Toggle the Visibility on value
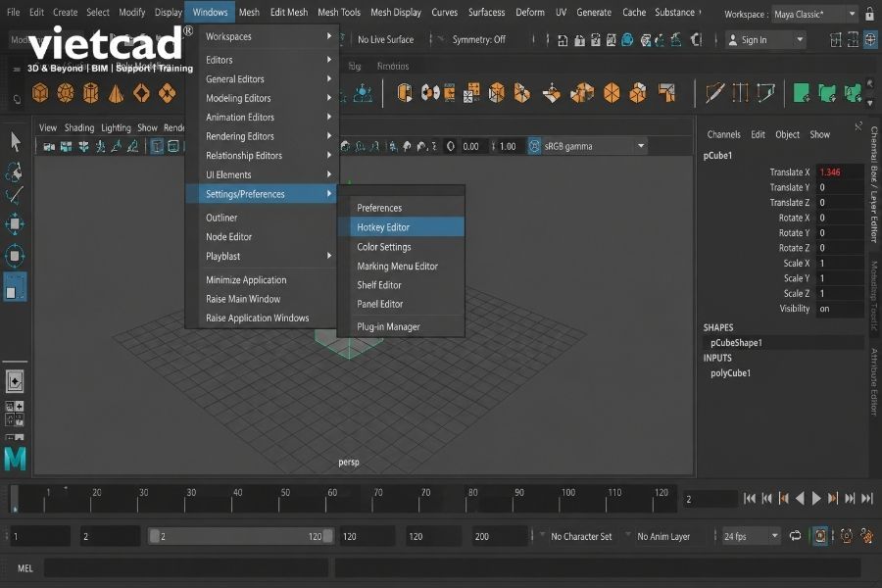Viewport: 882px width, 588px height. tap(839, 309)
